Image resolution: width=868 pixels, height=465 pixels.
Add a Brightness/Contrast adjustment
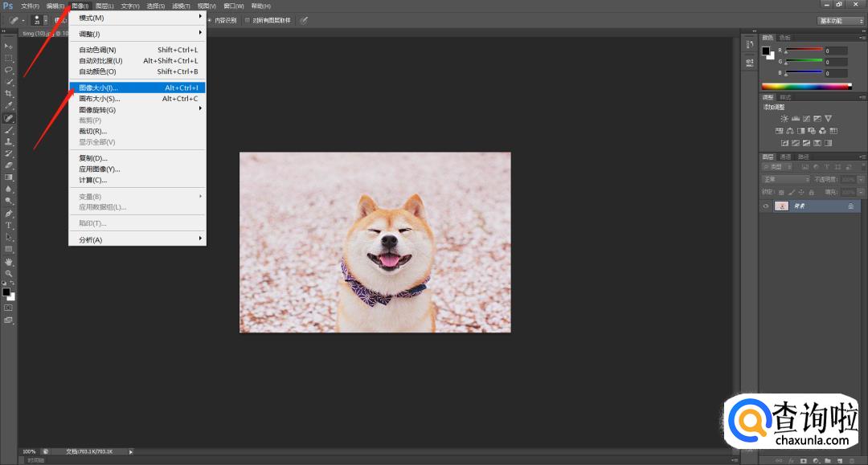pos(784,119)
